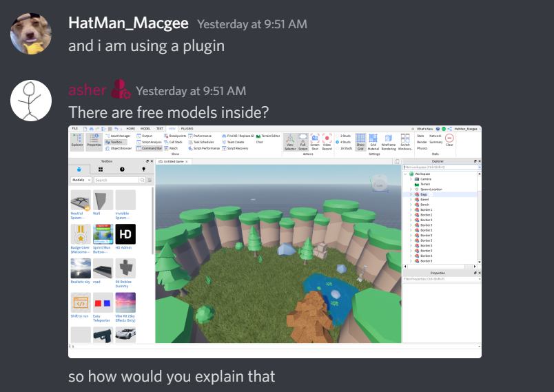Click the Filter workspace input field

441,167
